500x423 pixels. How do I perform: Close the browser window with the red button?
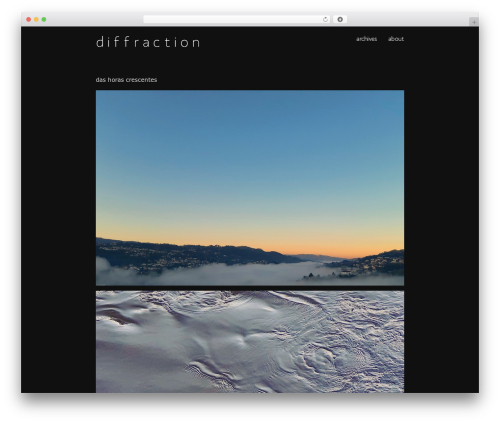click(29, 20)
